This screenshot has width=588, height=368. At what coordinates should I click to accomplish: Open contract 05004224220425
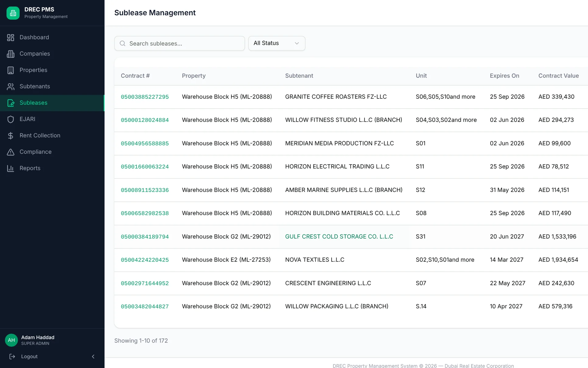click(145, 260)
